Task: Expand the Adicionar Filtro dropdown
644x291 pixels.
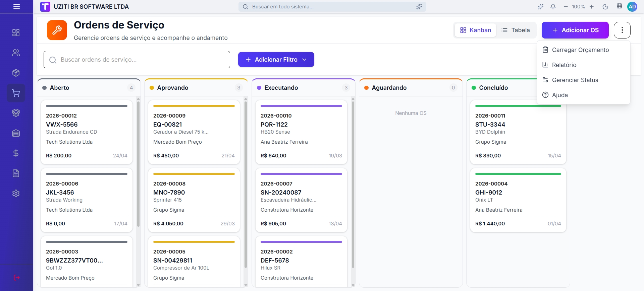Action: pos(276,60)
